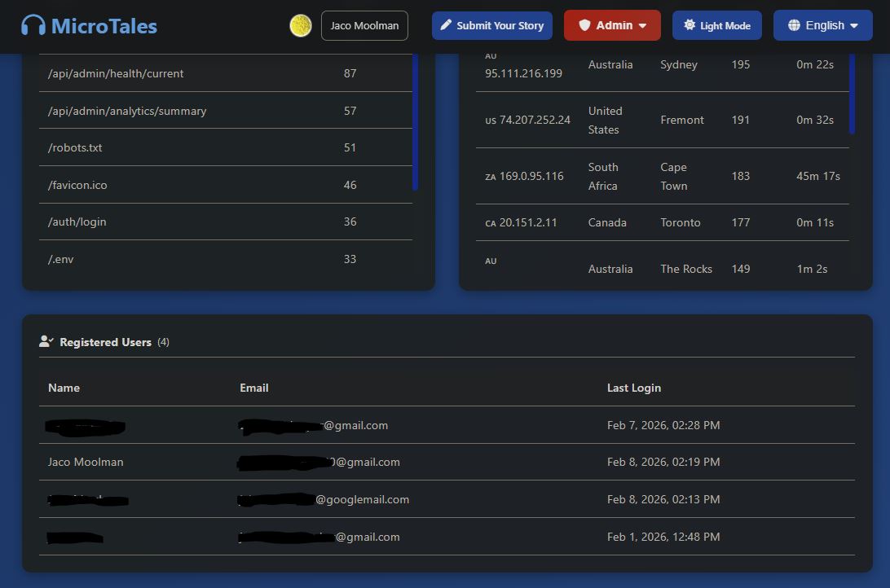
Task: Click the pencil icon on Submit Your Story
Action: [446, 25]
